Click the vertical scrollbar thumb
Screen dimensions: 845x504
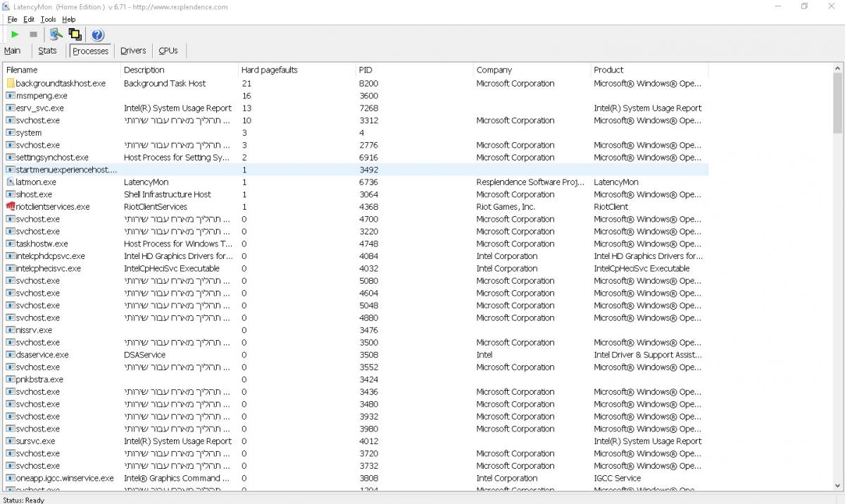pos(838,103)
